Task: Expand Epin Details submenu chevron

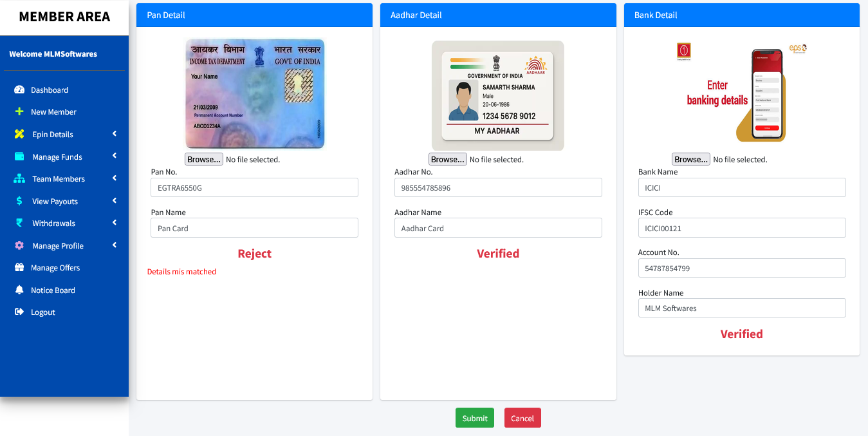Action: pos(115,134)
